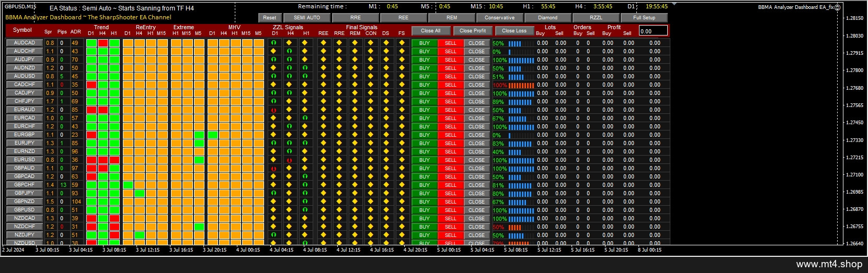Click the green ZZL H1 arrow for EURCAD
The image size is (868, 273).
[x=305, y=118]
